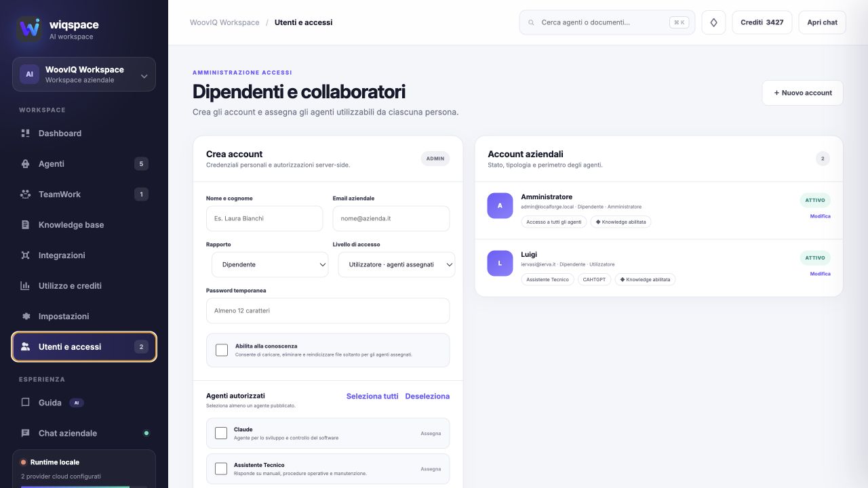This screenshot has width=868, height=488.
Task: Click the Account aziendali count badge 2
Action: pyautogui.click(x=823, y=159)
